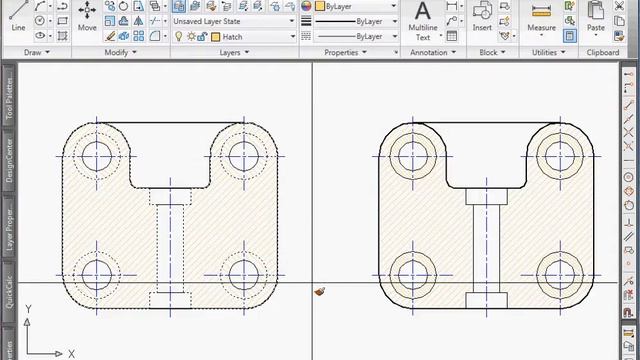Toggle the highlighted QuickCalc button in Utilities
640x360 pixels.
click(570, 36)
